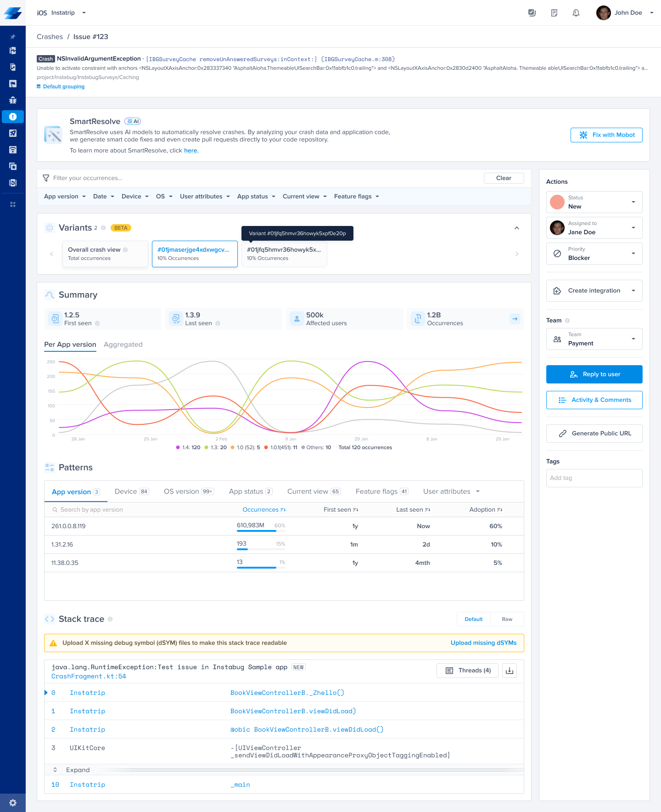Open the session replay sidebar icon

point(13,183)
